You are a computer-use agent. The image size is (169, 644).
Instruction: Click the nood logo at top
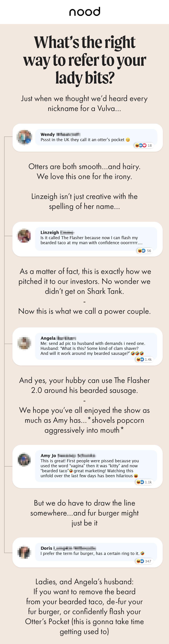85,12
